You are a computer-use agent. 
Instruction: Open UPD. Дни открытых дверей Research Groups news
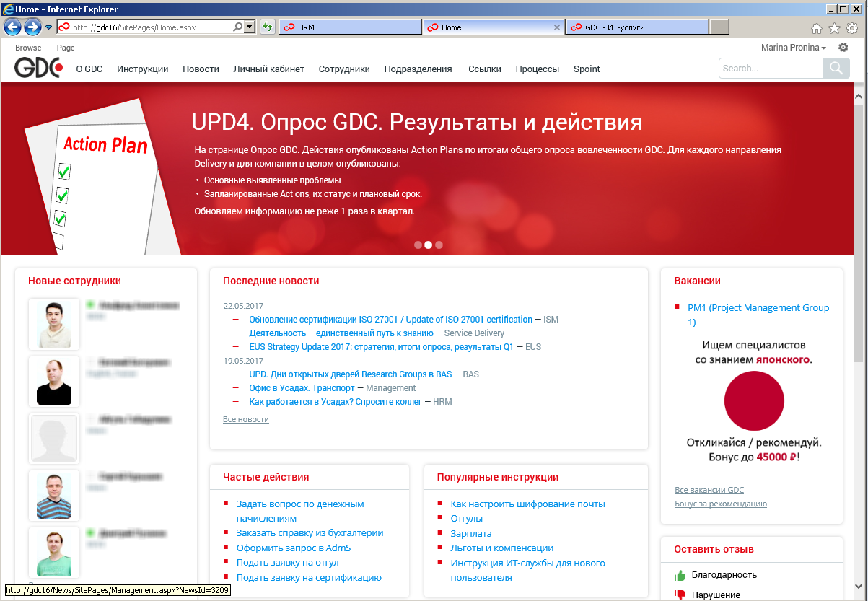click(x=351, y=374)
